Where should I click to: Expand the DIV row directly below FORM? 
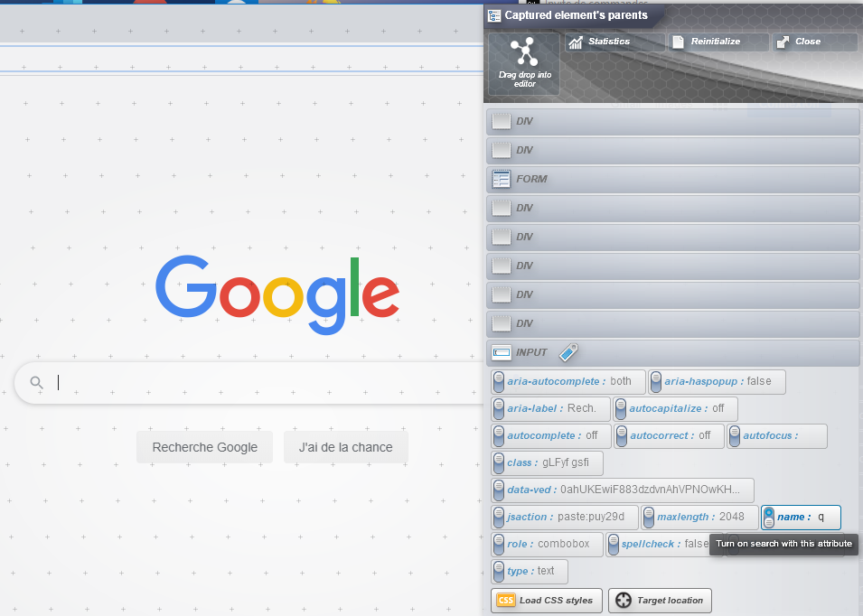pyautogui.click(x=672, y=208)
